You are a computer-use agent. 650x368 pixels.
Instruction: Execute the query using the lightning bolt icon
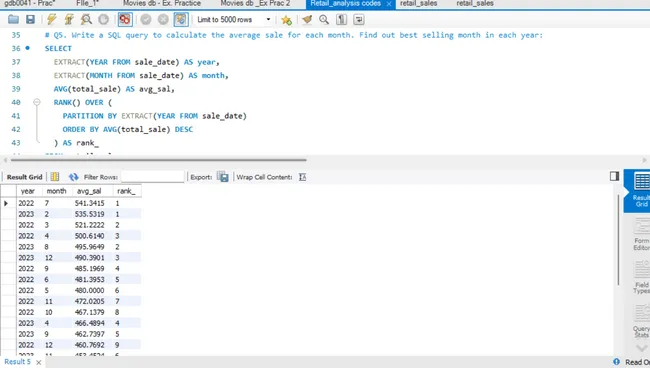coord(51,19)
